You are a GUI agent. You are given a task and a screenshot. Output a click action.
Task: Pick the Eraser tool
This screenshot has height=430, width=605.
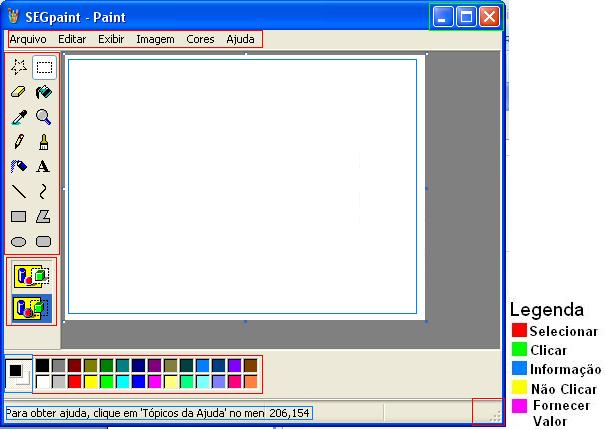pyautogui.click(x=19, y=92)
